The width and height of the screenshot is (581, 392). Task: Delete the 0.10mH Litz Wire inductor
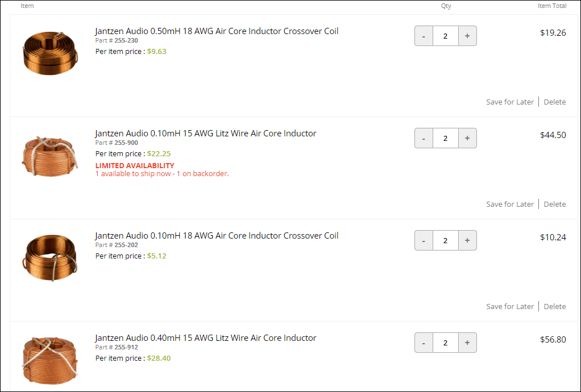[x=555, y=204]
